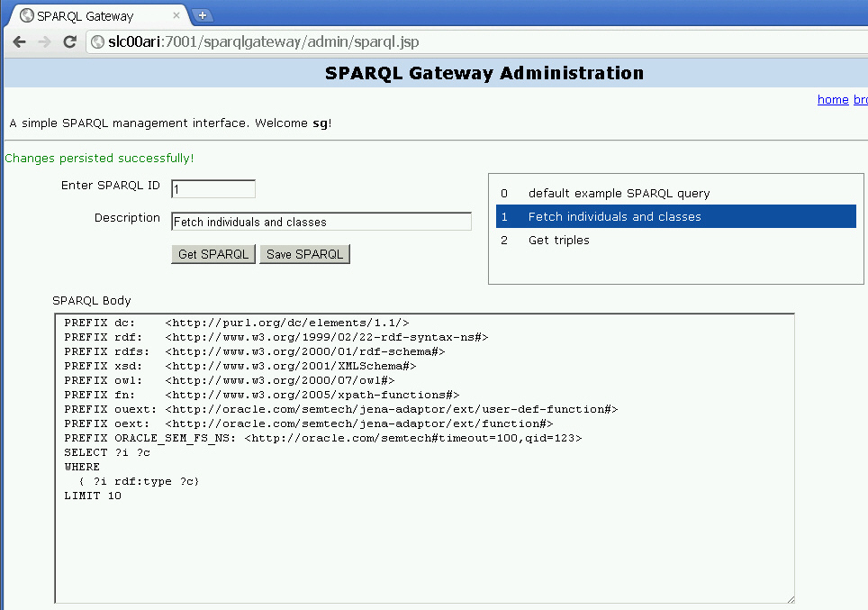Close the SPARQL Gateway tab
868x610 pixels.
pos(176,15)
